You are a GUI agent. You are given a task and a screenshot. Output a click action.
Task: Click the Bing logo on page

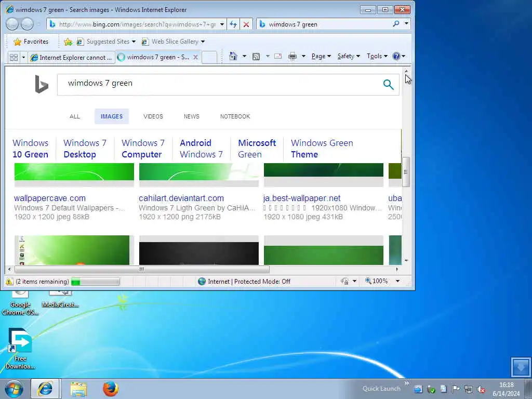click(x=42, y=84)
